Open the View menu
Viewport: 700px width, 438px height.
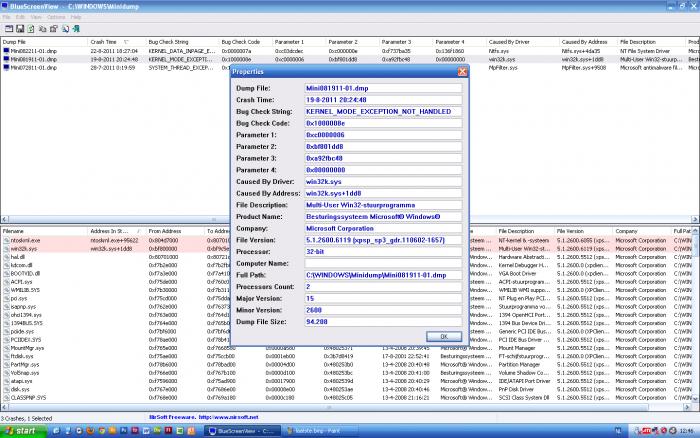pos(36,17)
